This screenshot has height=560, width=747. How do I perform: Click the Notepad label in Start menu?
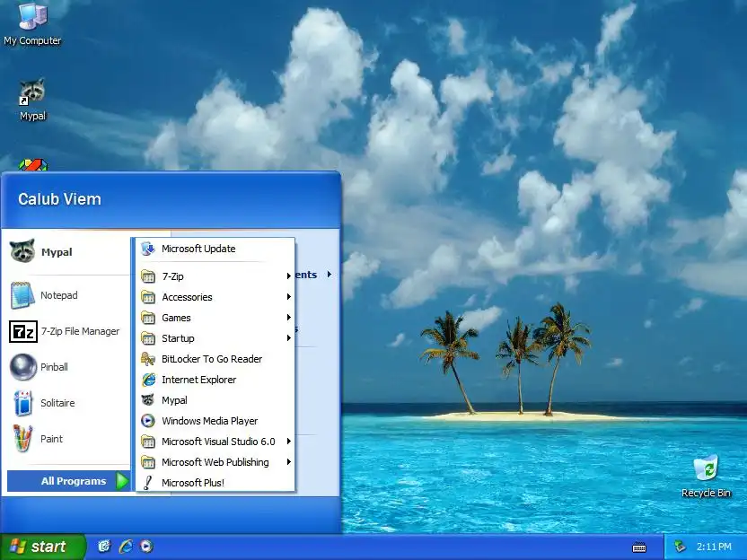pos(59,295)
